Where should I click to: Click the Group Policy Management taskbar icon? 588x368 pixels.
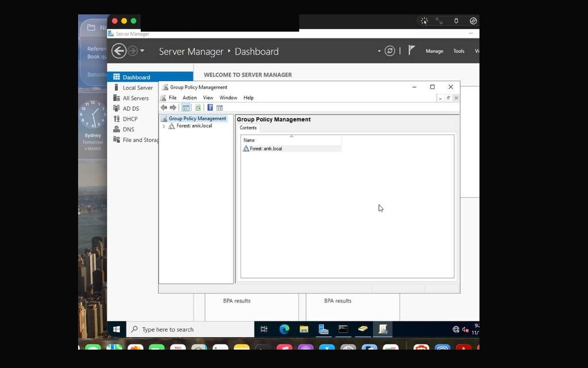coord(382,329)
